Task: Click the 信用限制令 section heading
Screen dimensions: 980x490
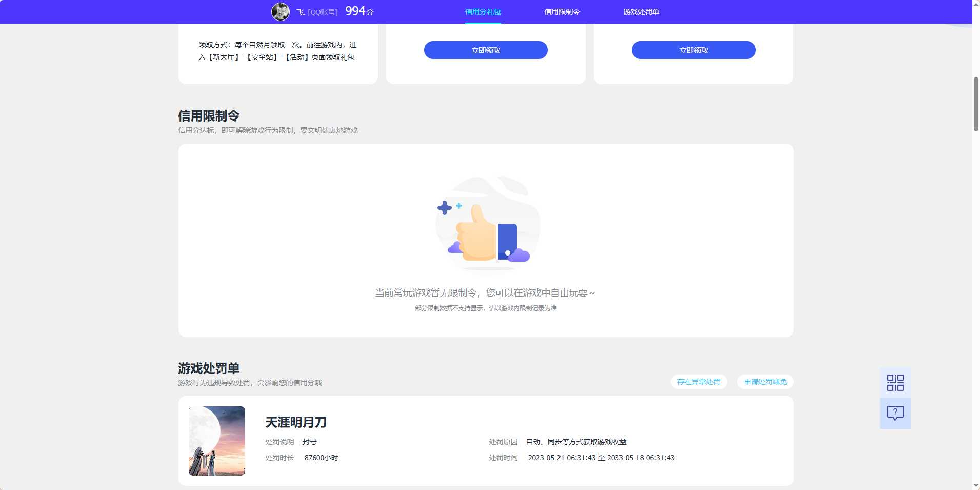Action: pyautogui.click(x=209, y=116)
